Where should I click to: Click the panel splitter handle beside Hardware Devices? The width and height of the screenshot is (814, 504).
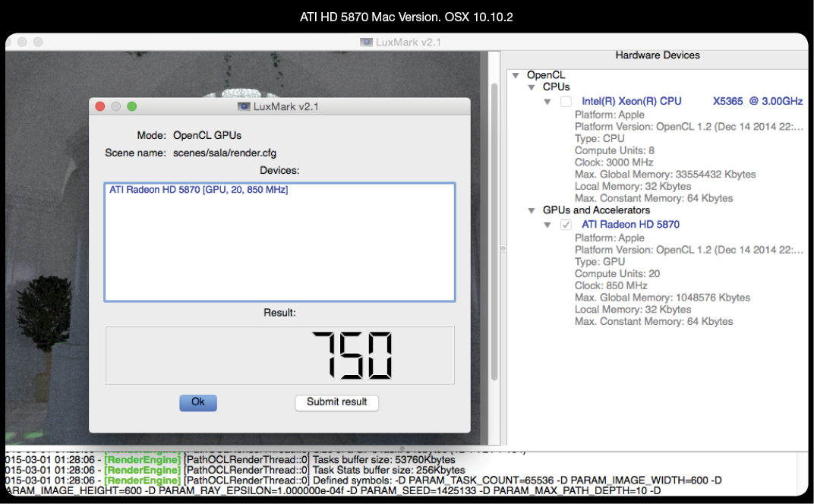503,249
